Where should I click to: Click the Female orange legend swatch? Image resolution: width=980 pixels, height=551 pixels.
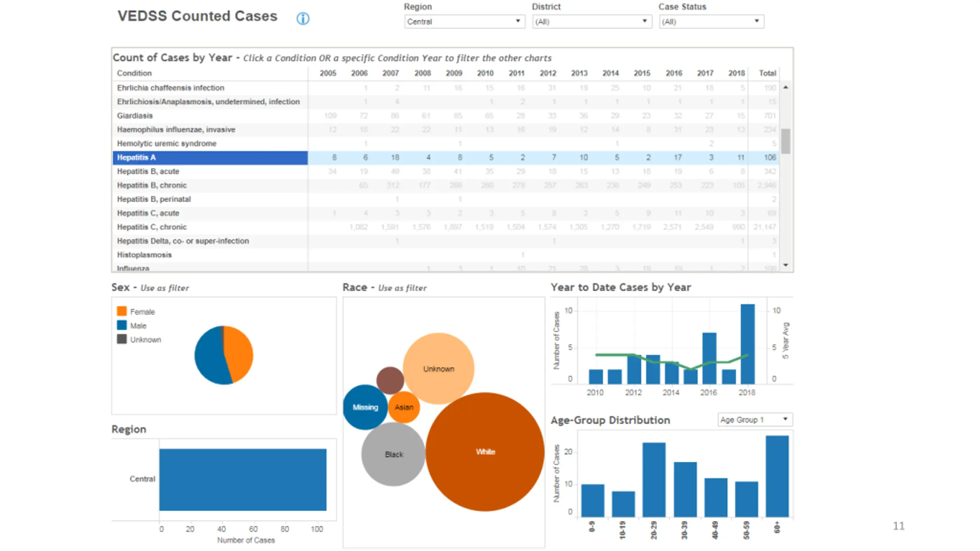click(122, 311)
